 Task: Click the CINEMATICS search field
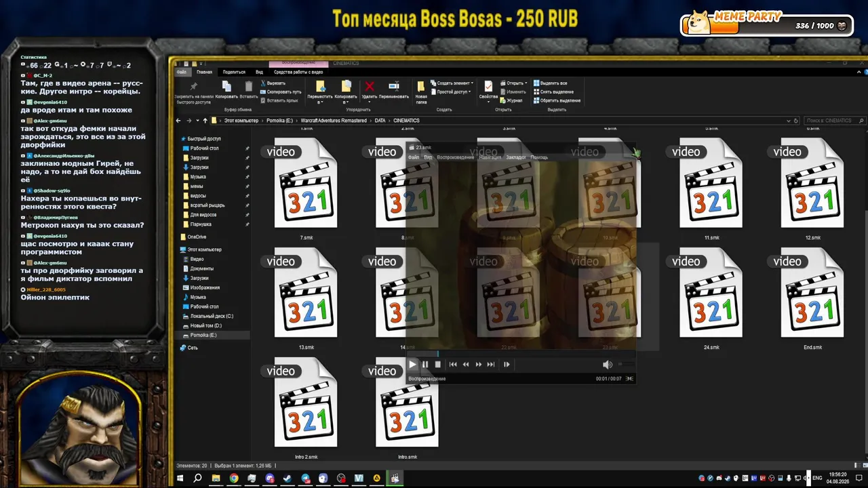tap(835, 121)
